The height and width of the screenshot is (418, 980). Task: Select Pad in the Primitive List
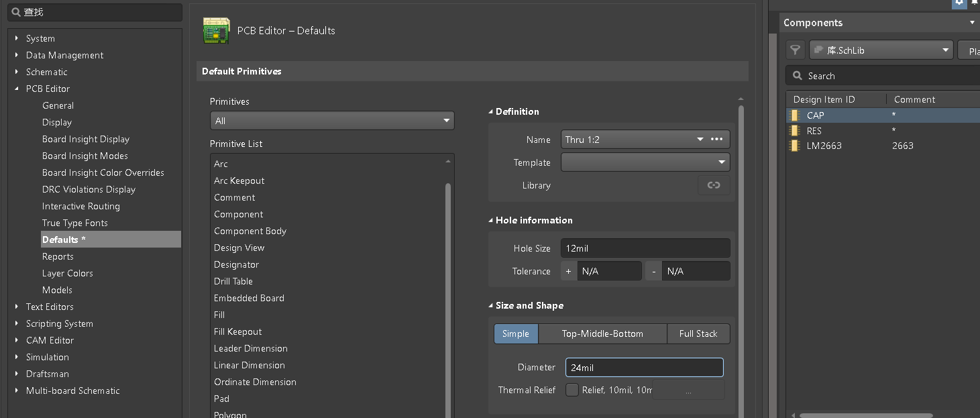pos(222,399)
